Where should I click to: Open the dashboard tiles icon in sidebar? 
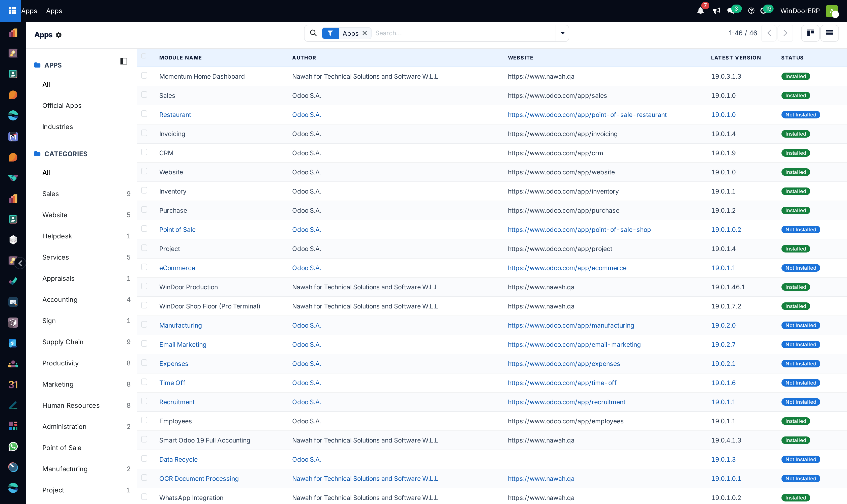[x=13, y=426]
